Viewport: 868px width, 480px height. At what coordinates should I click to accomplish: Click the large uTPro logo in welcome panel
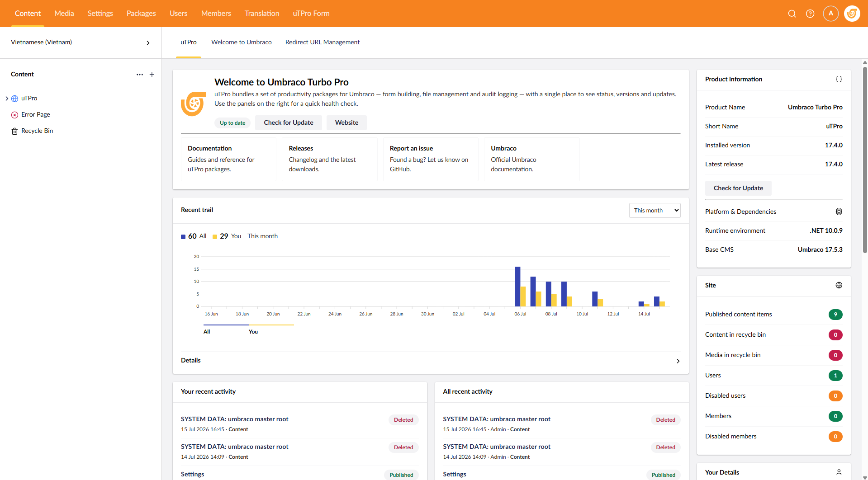[x=194, y=104]
